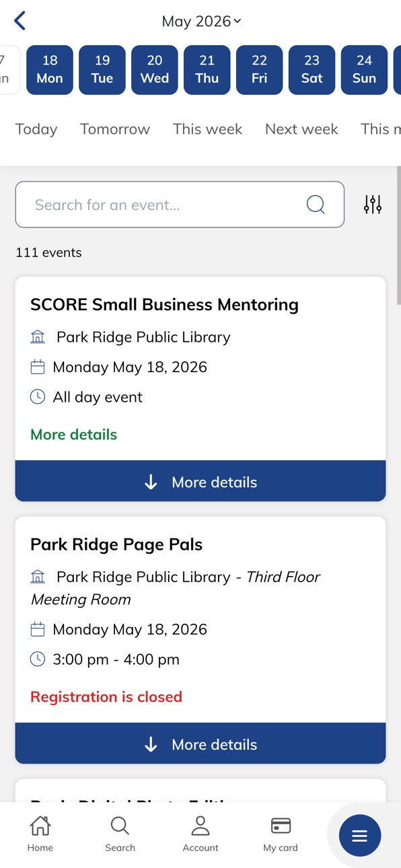Screen dimensions: 401x868
Task: Open the filter sliders icon
Action: point(373,205)
